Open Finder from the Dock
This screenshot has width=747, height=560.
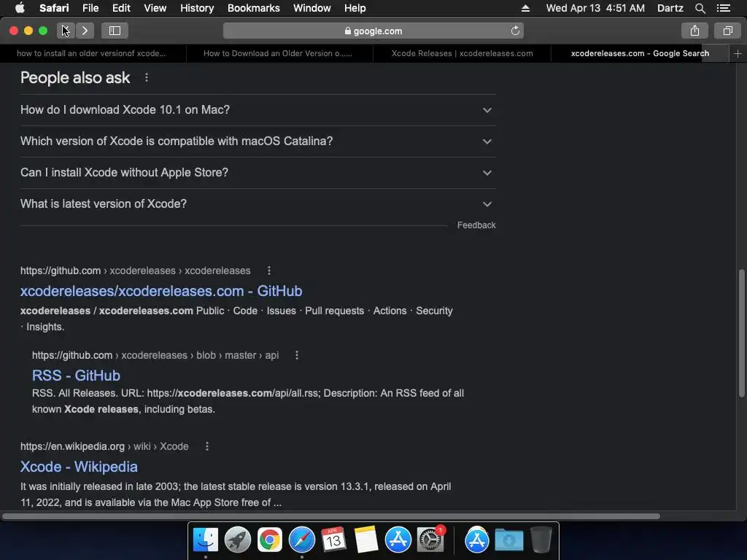205,540
